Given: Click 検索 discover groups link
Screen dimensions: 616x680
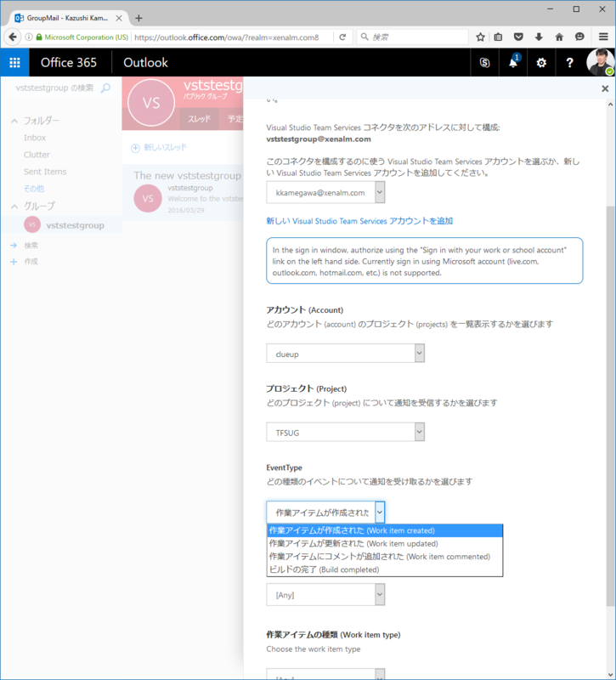Looking at the screenshot, I should click(x=31, y=246).
